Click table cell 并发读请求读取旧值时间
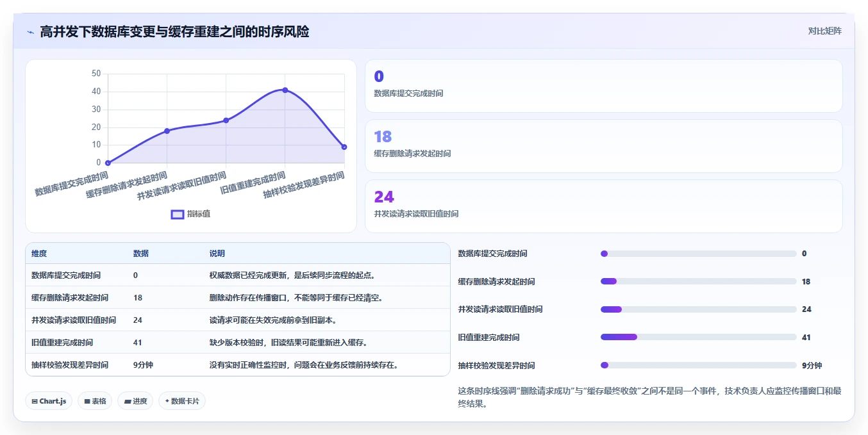 point(74,320)
